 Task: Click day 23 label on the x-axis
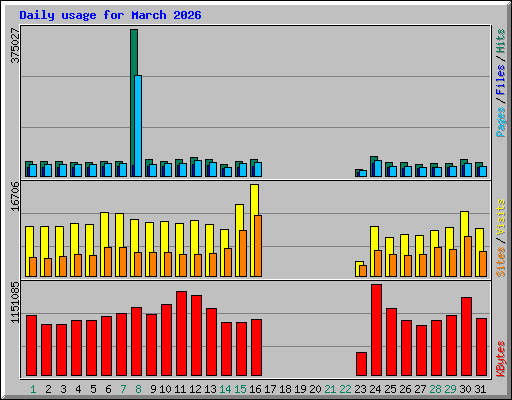pos(360,389)
